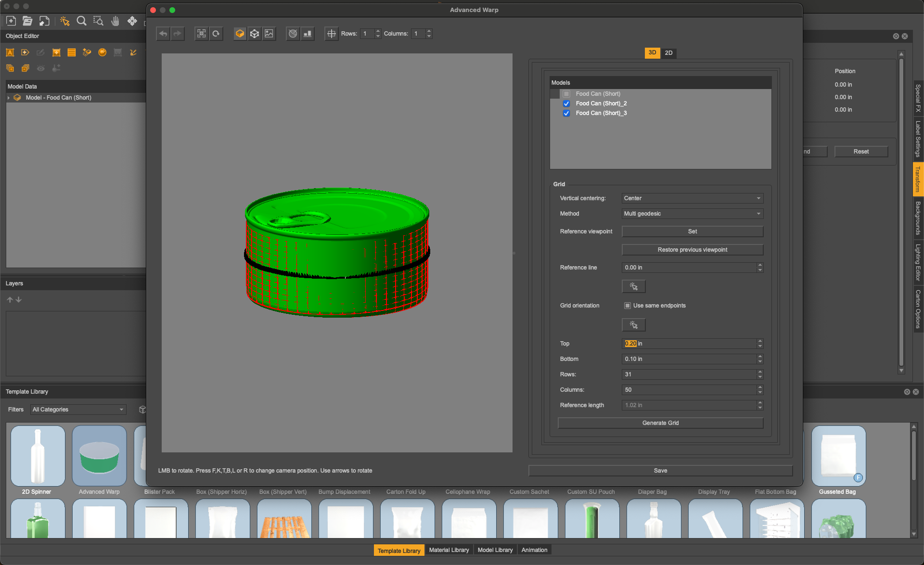The image size is (924, 565).
Task: Click the fit-to-view frame icon
Action: [201, 34]
